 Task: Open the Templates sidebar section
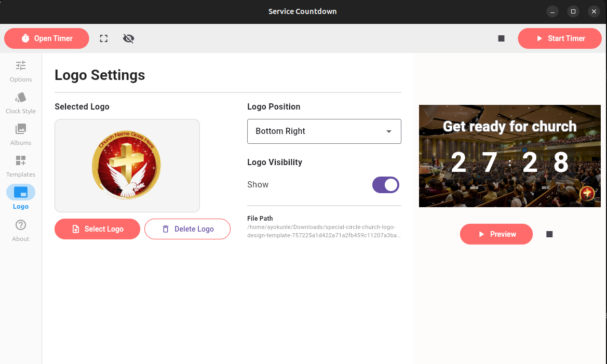(x=21, y=166)
